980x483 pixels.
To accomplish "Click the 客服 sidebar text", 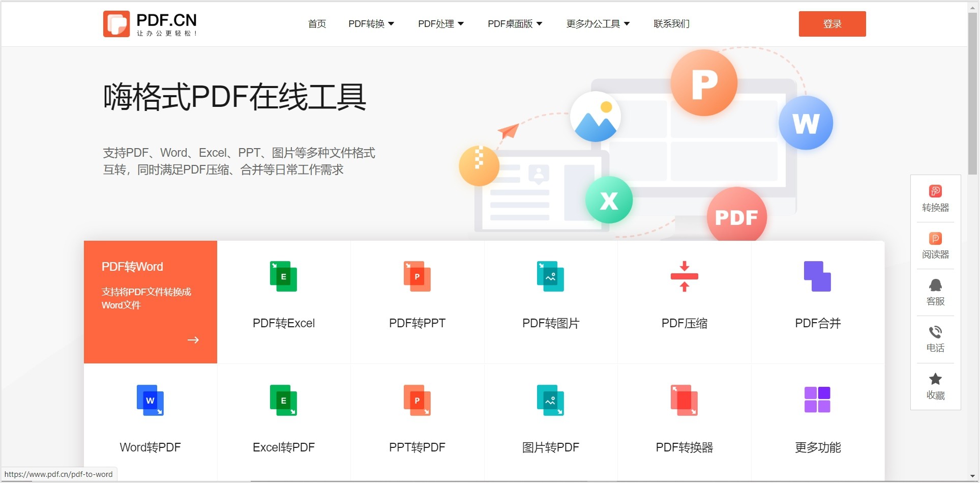I will (x=935, y=301).
